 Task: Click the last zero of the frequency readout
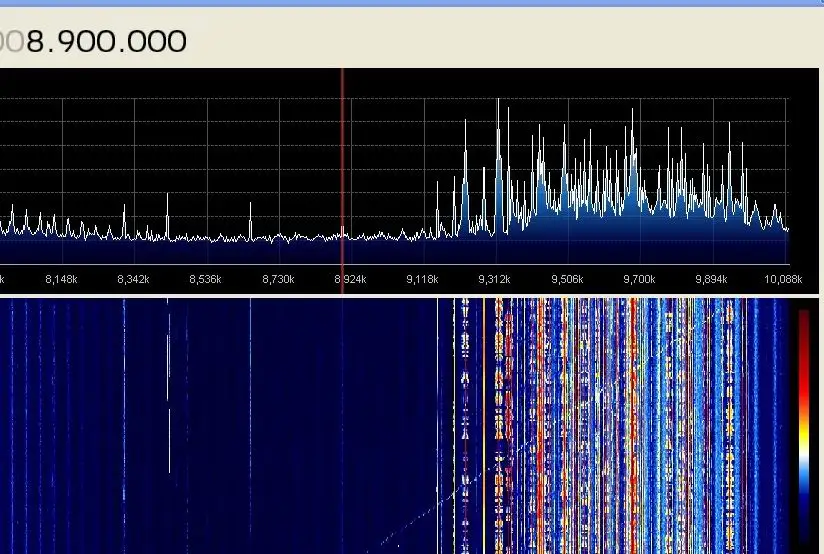pyautogui.click(x=178, y=42)
